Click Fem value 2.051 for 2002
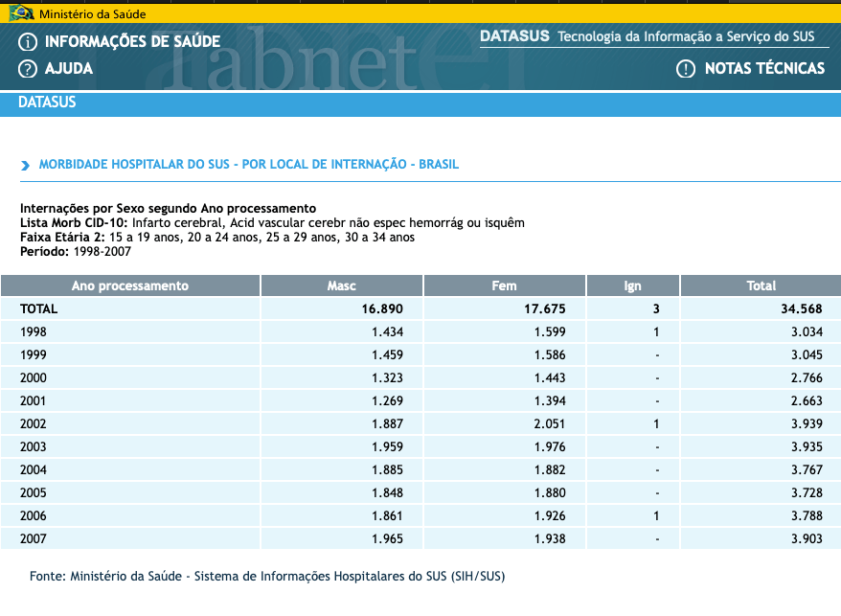 click(x=551, y=423)
